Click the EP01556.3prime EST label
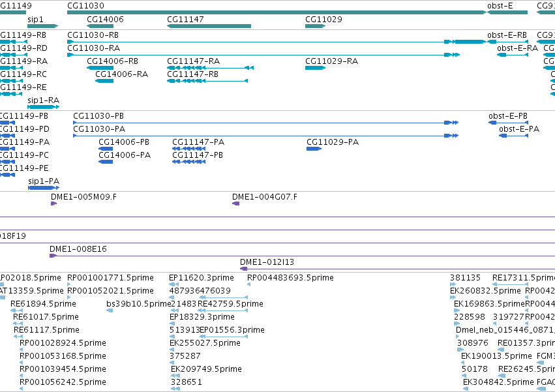This screenshot has width=555, height=392. click(x=232, y=331)
